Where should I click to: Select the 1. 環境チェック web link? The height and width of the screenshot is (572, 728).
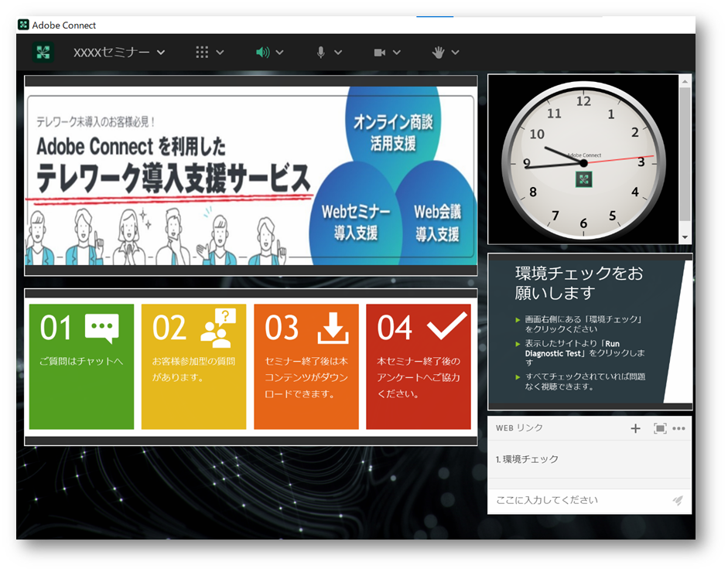tap(590, 459)
